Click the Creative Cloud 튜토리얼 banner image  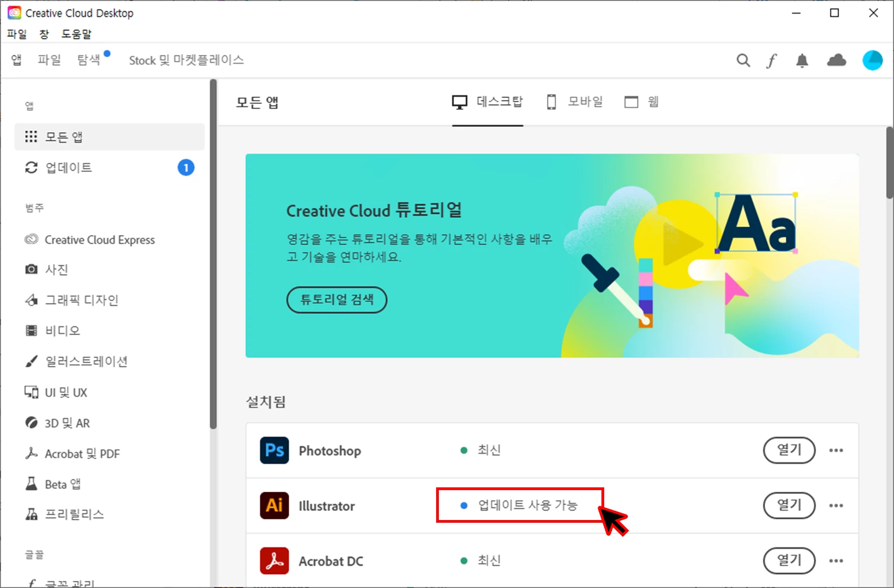click(x=552, y=256)
